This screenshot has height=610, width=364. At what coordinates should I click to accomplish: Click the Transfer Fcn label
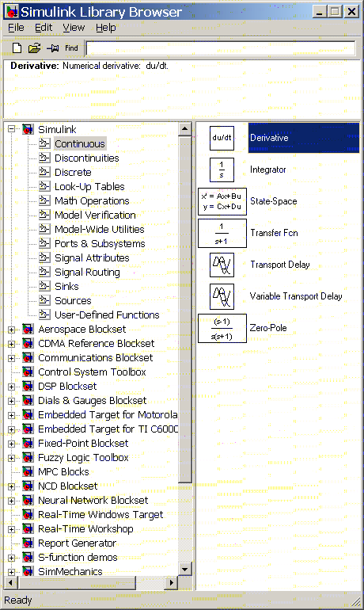pos(275,233)
